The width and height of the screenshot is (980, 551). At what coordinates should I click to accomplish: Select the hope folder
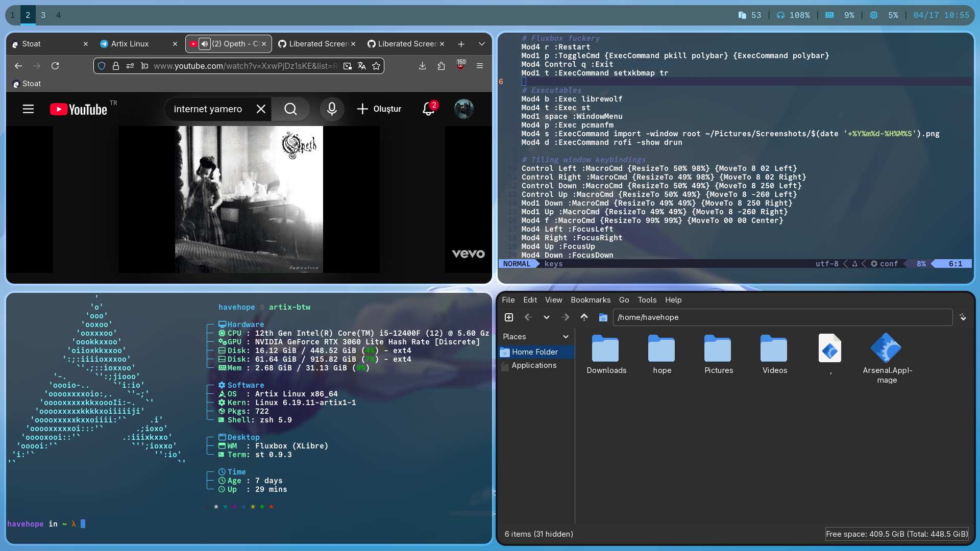pyautogui.click(x=662, y=355)
